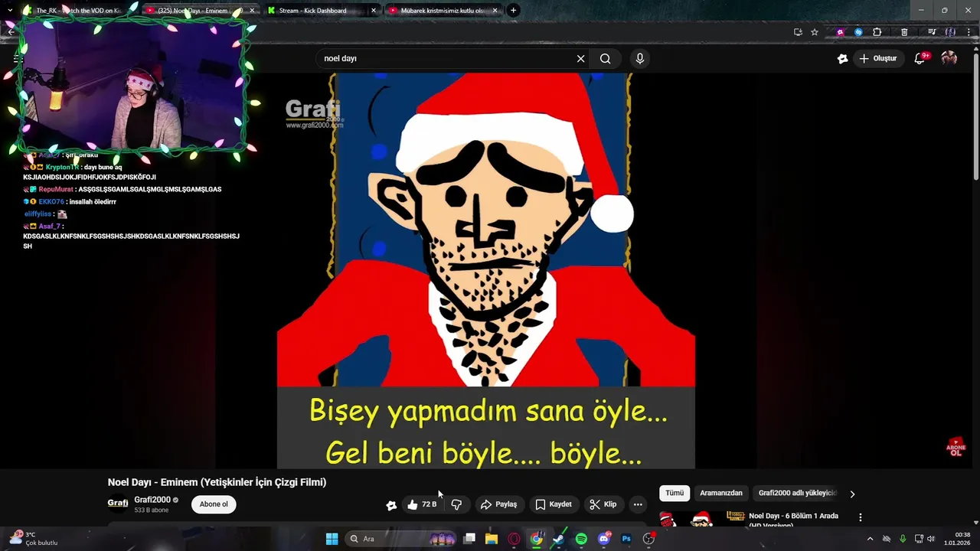This screenshot has height=551, width=980.
Task: Open more actions three-dot menu
Action: (638, 504)
